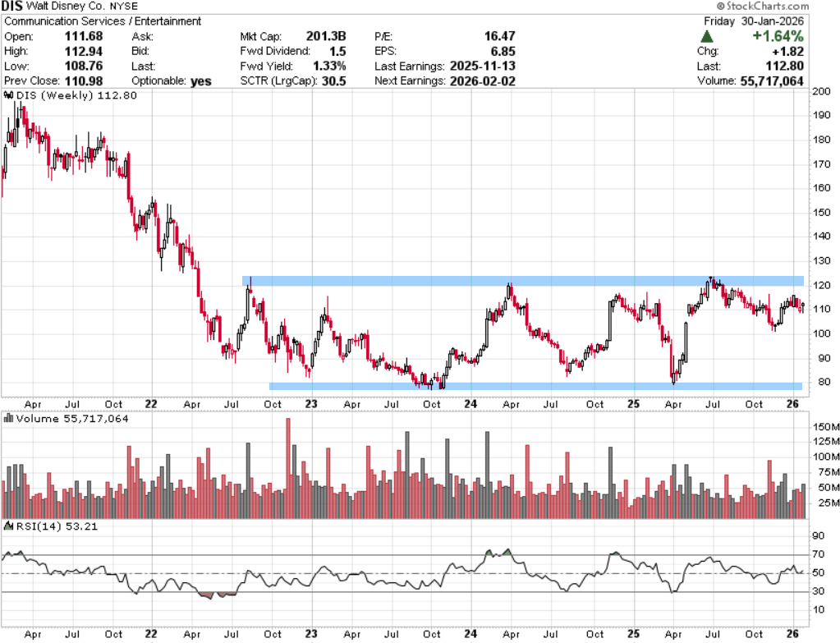Click the 110 price axis label
Viewport: 840px width, 643px height.
pyautogui.click(x=821, y=309)
